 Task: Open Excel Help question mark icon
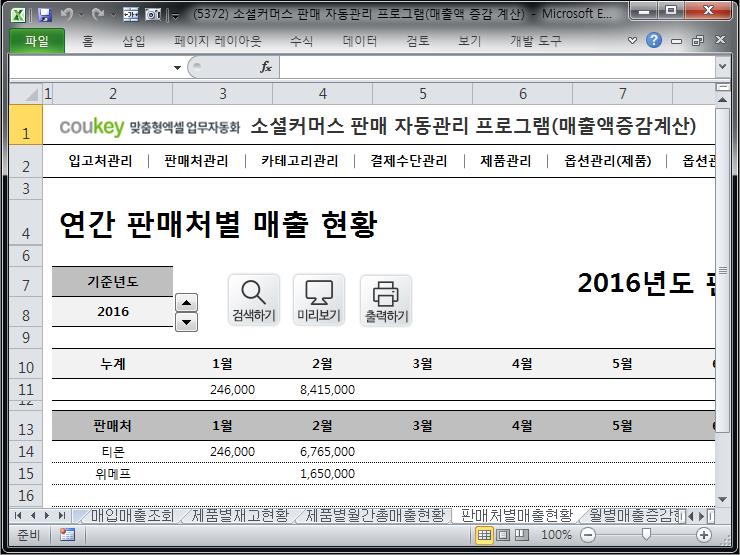[654, 41]
